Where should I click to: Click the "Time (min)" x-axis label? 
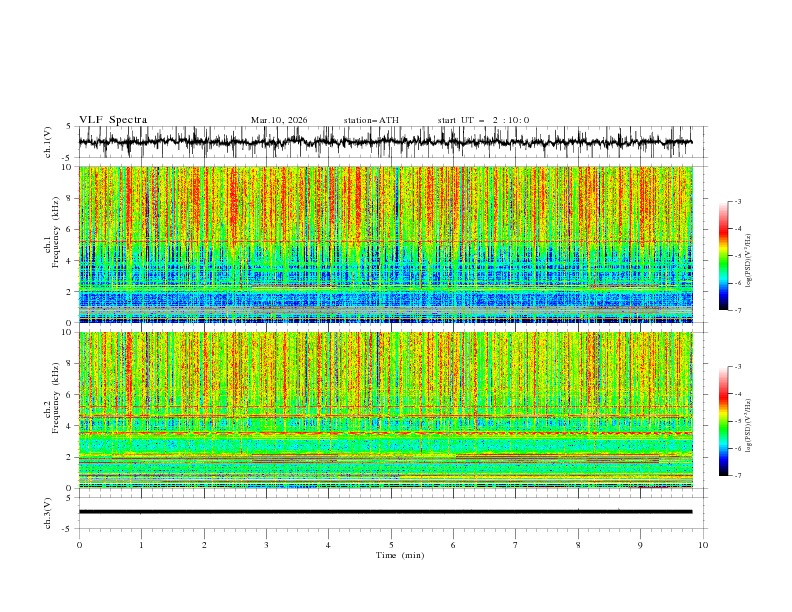[400, 555]
